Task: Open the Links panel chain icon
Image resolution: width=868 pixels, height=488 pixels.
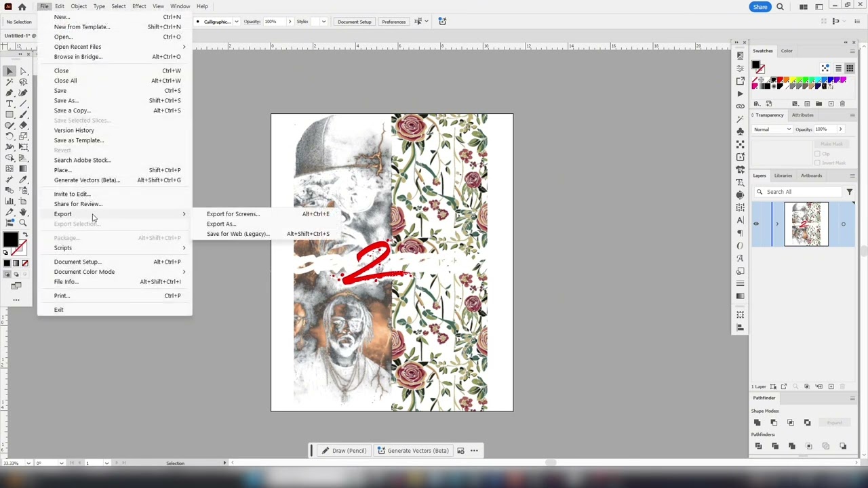Action: coord(740,106)
